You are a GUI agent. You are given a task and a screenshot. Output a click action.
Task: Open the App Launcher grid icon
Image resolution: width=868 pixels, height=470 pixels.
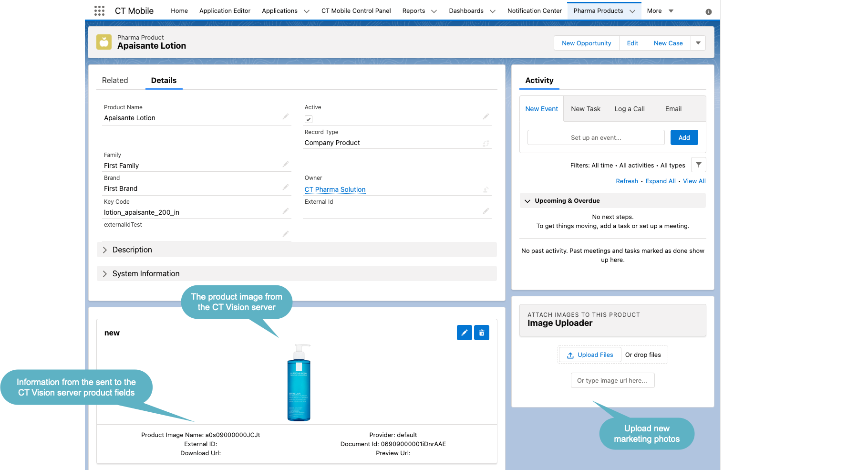pyautogui.click(x=99, y=10)
